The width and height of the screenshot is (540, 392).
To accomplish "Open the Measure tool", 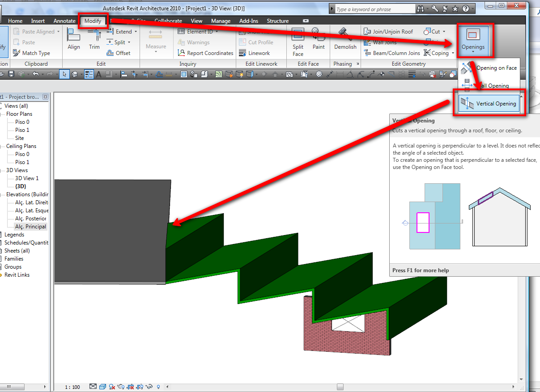I will 156,41.
